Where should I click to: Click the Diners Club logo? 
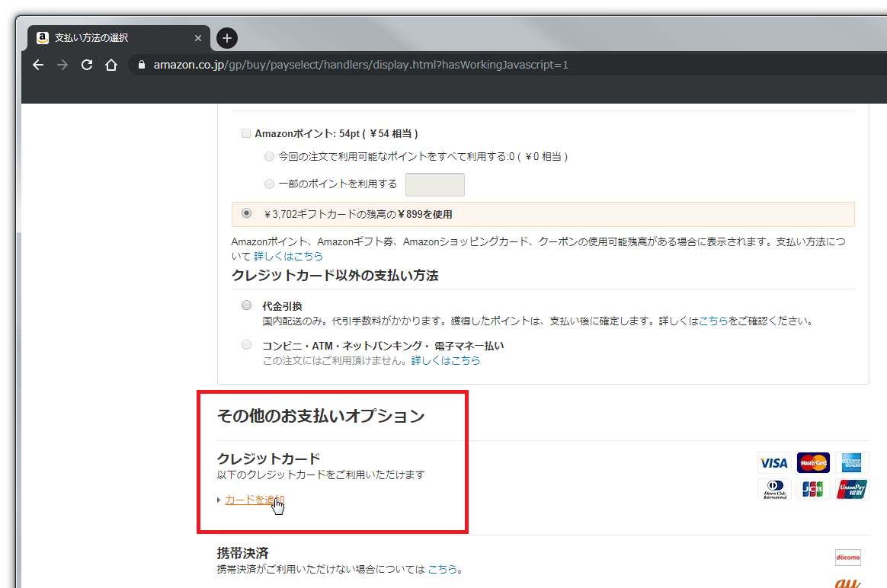(773, 490)
